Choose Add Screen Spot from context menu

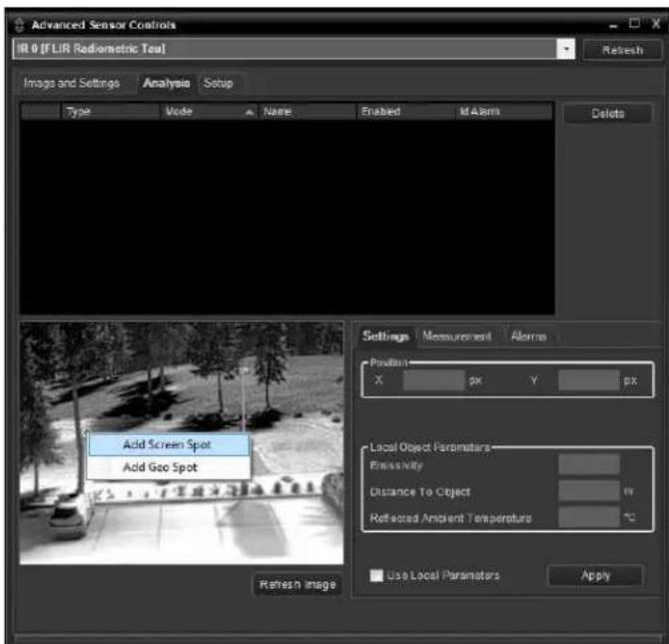[168, 444]
